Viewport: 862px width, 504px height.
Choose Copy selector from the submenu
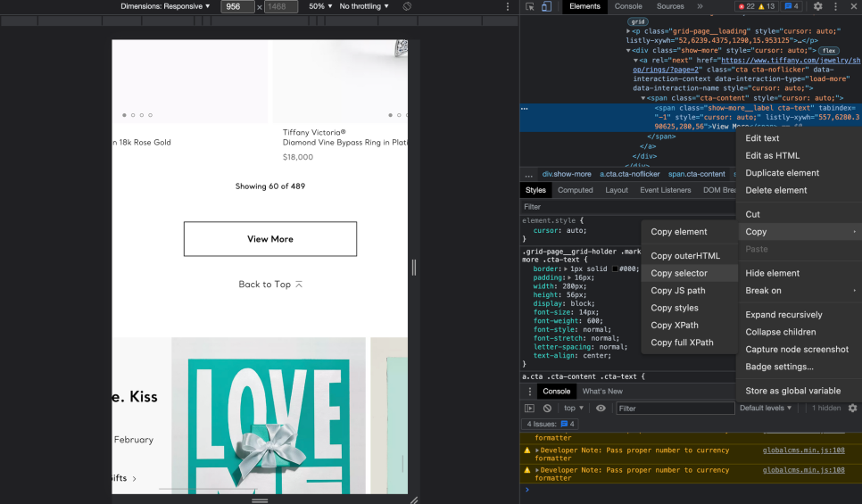679,274
